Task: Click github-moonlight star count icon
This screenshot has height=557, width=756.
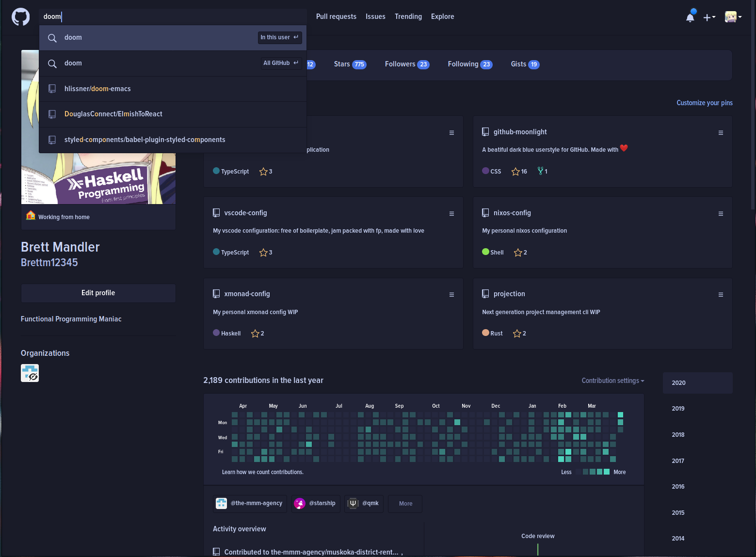Action: click(x=515, y=172)
